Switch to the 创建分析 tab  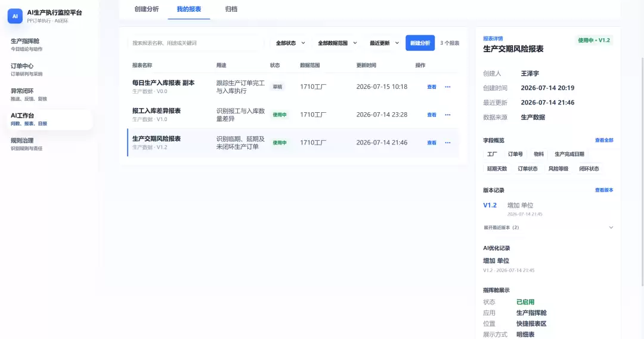pos(147,9)
